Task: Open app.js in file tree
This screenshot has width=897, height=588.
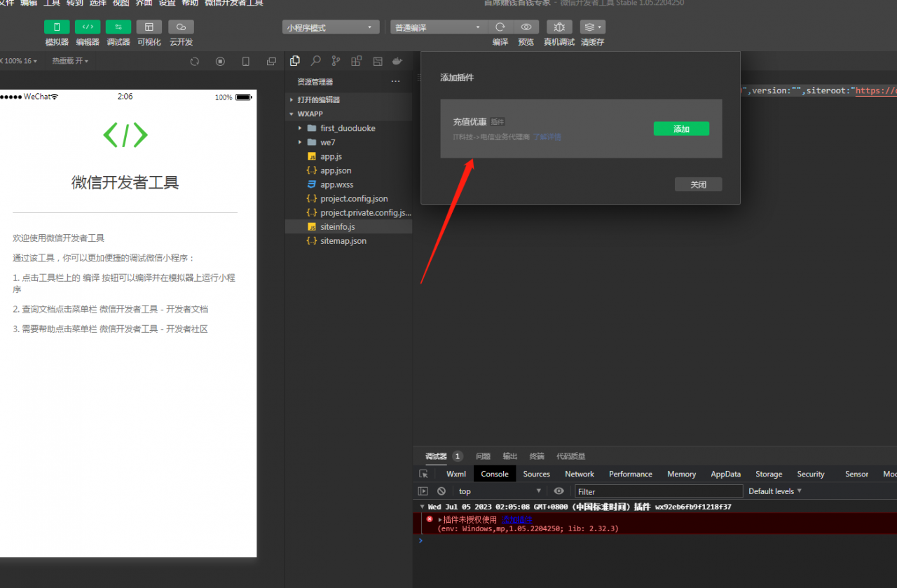Action: (x=348, y=156)
